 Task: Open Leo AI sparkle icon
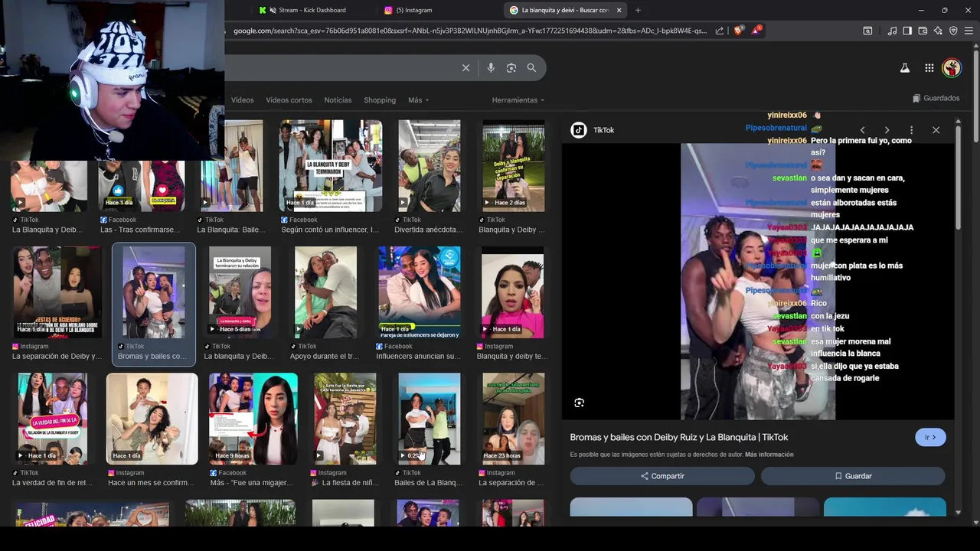pos(938,31)
